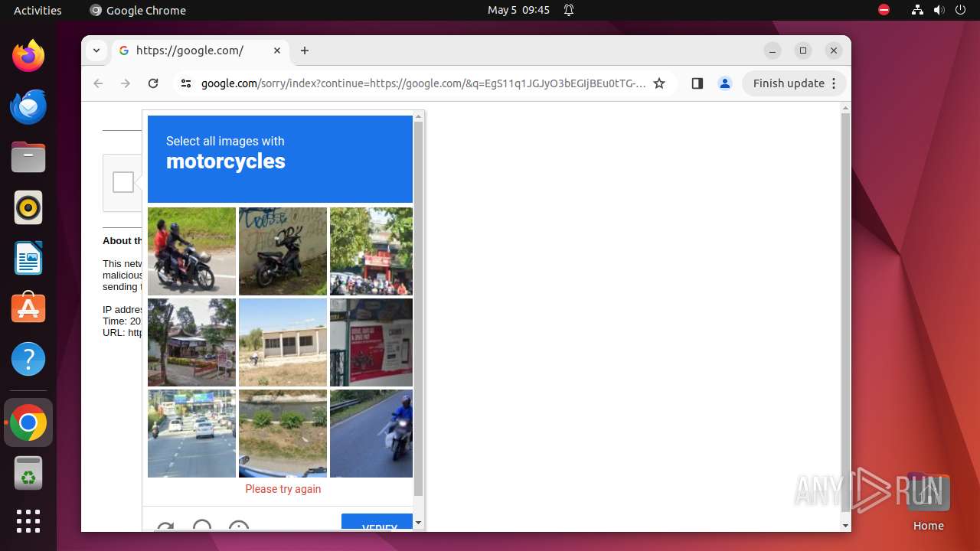
Task: Open notifications bell in top bar
Action: pyautogui.click(x=569, y=10)
